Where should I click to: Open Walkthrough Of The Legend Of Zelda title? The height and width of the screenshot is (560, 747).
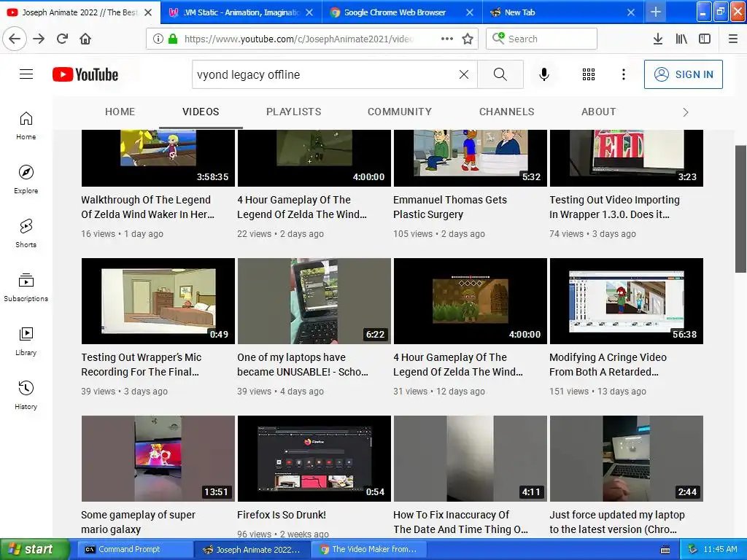(x=147, y=207)
